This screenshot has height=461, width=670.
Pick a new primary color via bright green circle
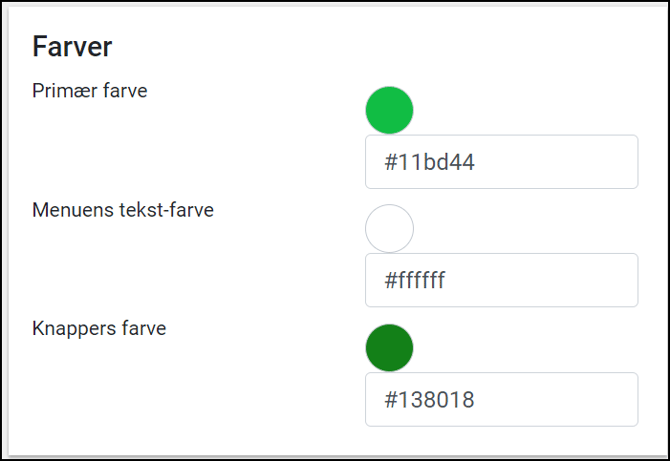(389, 110)
